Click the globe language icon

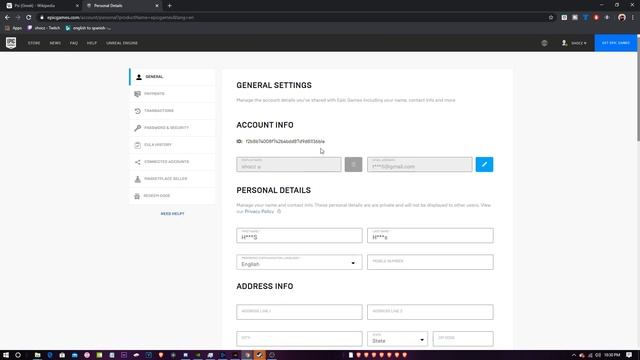pyautogui.click(x=544, y=43)
